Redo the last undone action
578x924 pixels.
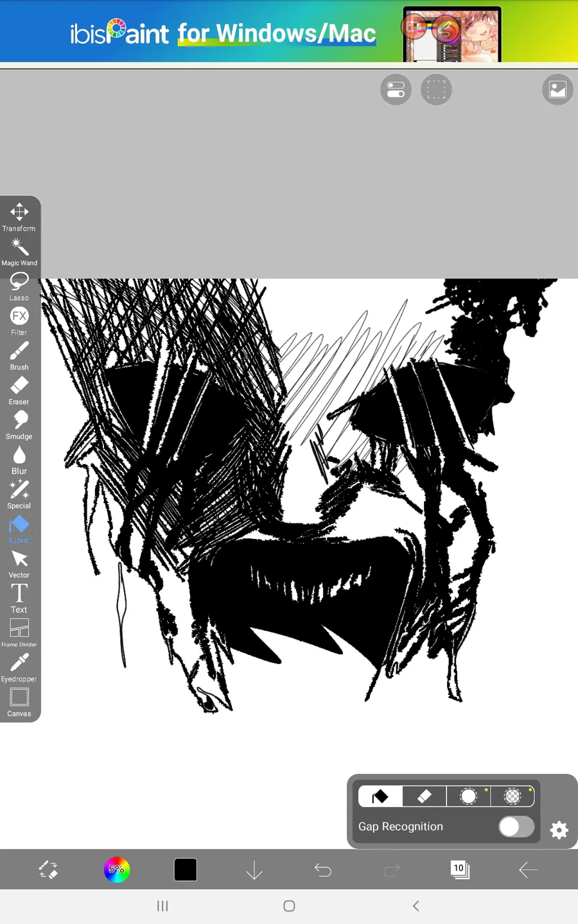click(x=392, y=870)
